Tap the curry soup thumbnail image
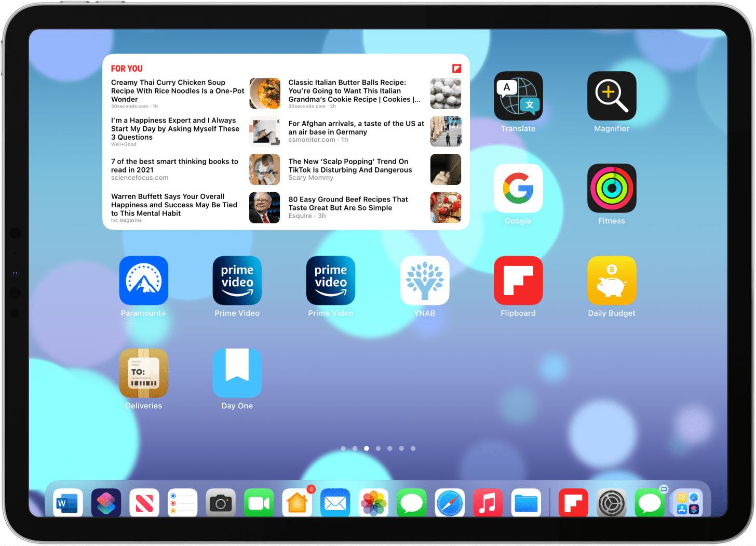This screenshot has height=546, width=756. coord(265,94)
